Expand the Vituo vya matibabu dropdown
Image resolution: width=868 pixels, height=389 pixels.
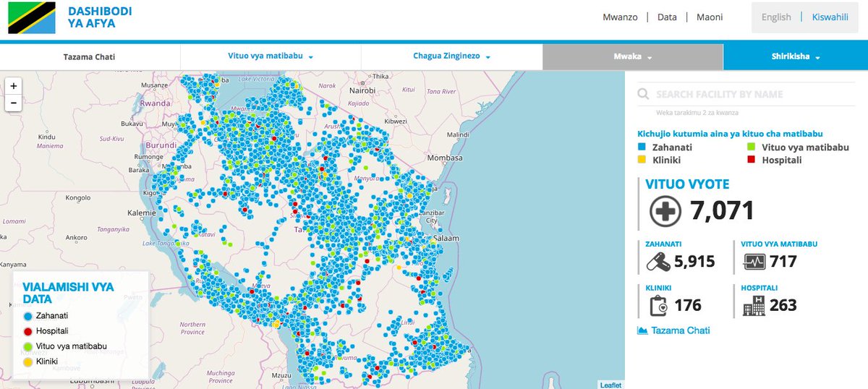click(270, 57)
